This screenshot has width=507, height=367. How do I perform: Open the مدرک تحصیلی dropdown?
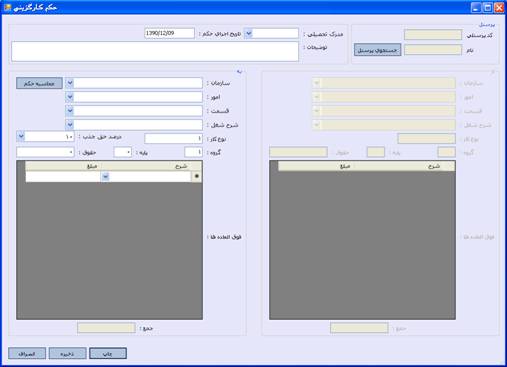[249, 33]
